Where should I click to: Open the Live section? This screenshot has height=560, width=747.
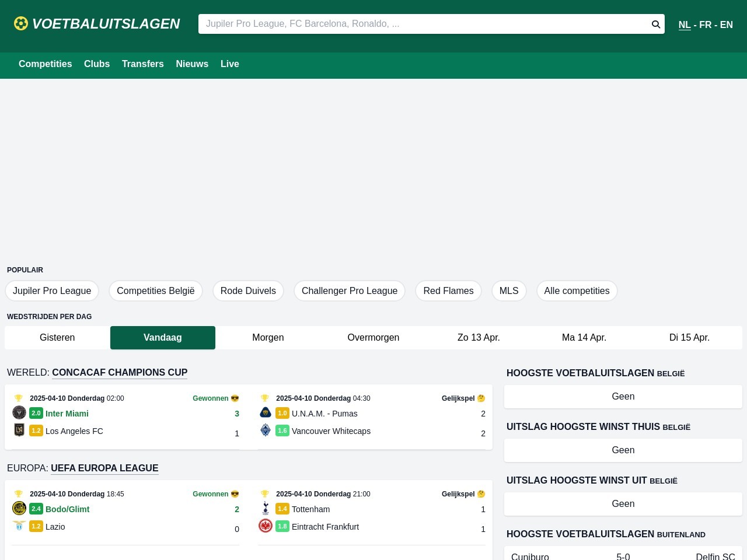(x=230, y=64)
